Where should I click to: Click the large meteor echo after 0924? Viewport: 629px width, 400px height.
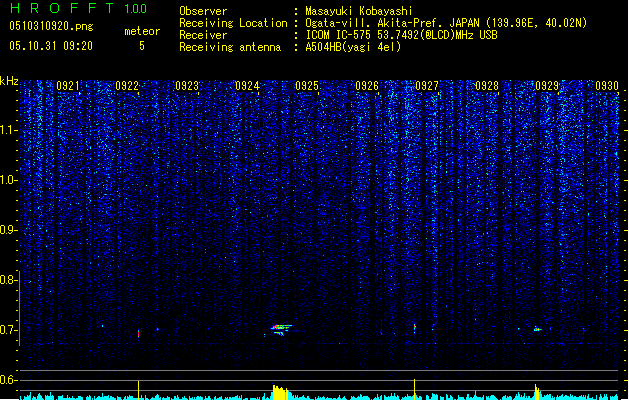[x=282, y=329]
